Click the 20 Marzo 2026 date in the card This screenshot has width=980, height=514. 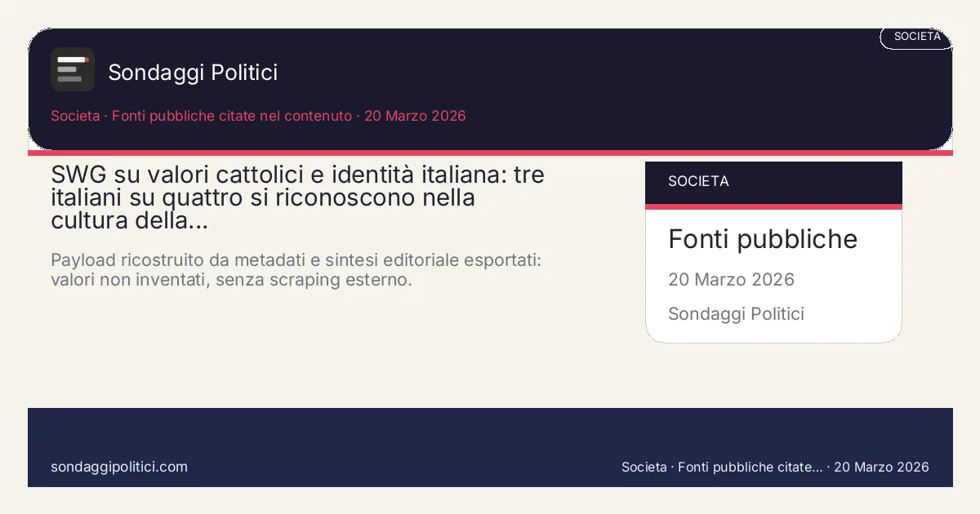(x=731, y=280)
